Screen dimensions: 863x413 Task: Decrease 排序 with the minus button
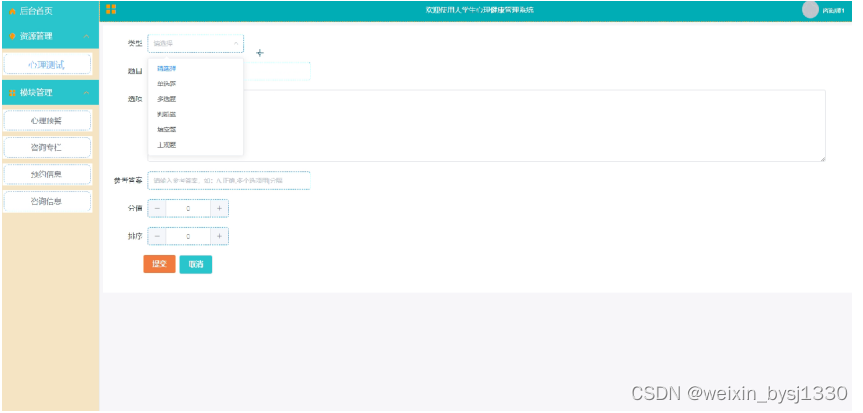[x=157, y=236]
